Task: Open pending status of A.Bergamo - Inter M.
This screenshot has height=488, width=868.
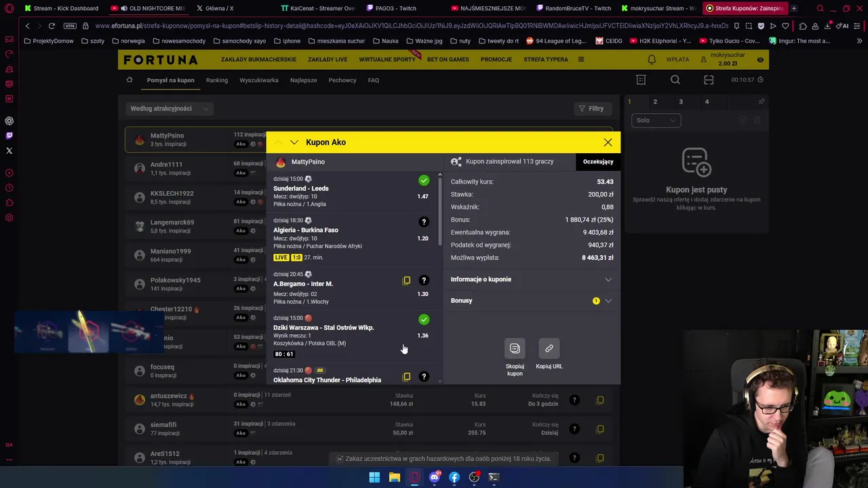Action: point(424,281)
